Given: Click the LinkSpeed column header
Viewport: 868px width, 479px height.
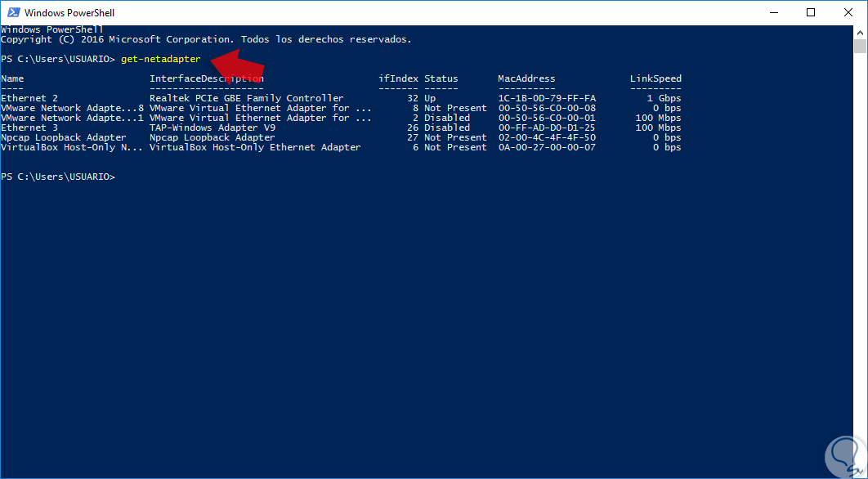Looking at the screenshot, I should click(655, 78).
